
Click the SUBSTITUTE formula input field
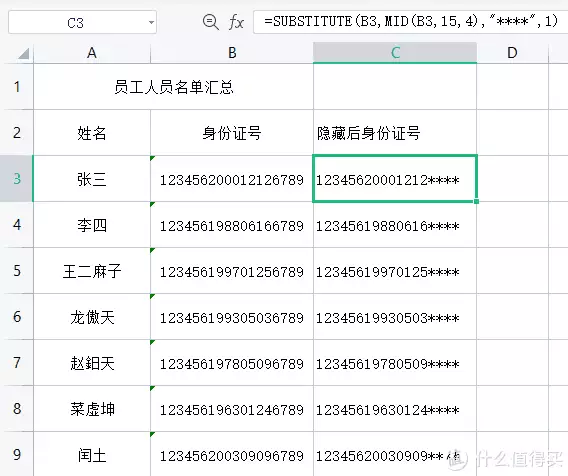410,22
